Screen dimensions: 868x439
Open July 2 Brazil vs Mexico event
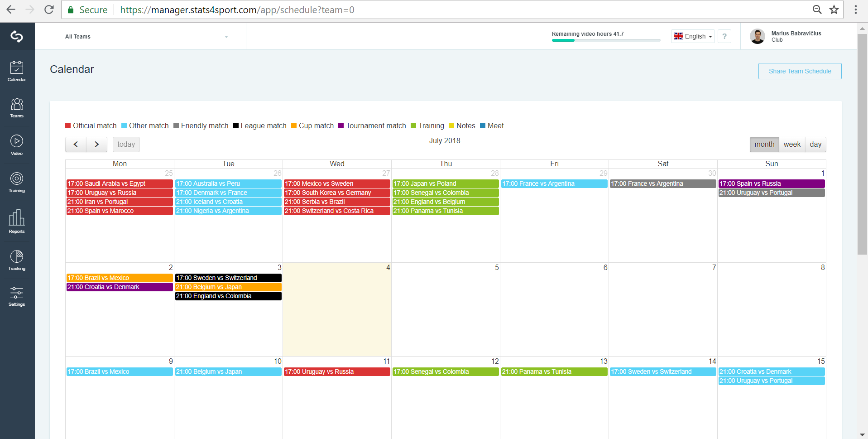(x=120, y=278)
